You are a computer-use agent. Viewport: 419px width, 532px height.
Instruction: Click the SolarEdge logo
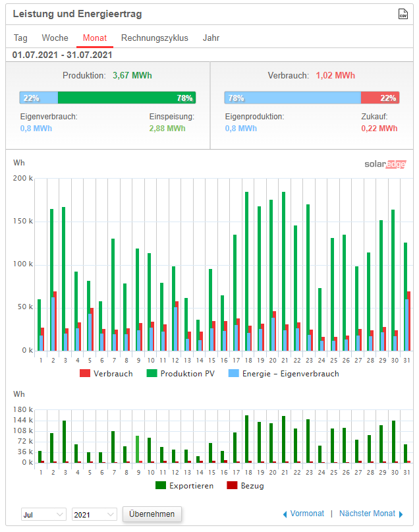[385, 164]
